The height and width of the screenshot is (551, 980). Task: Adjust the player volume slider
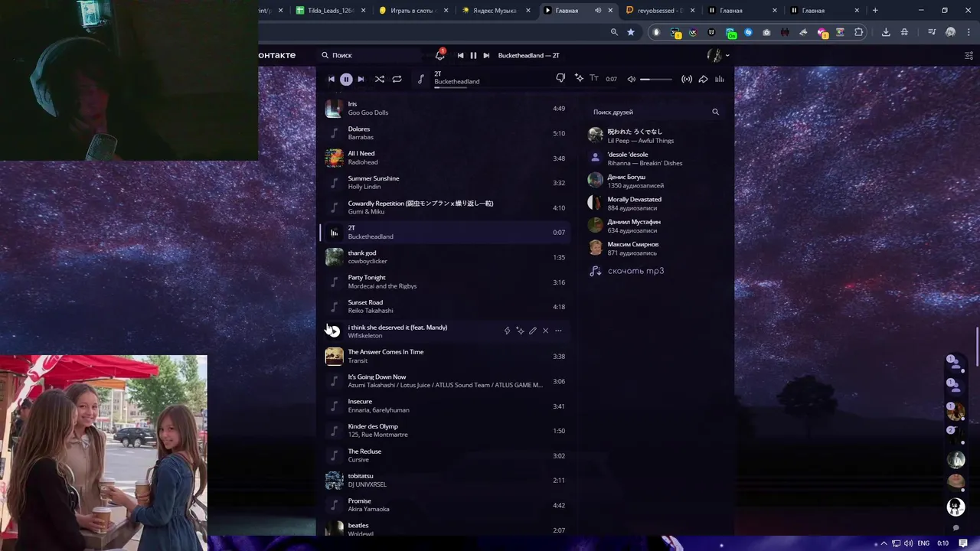click(x=656, y=79)
